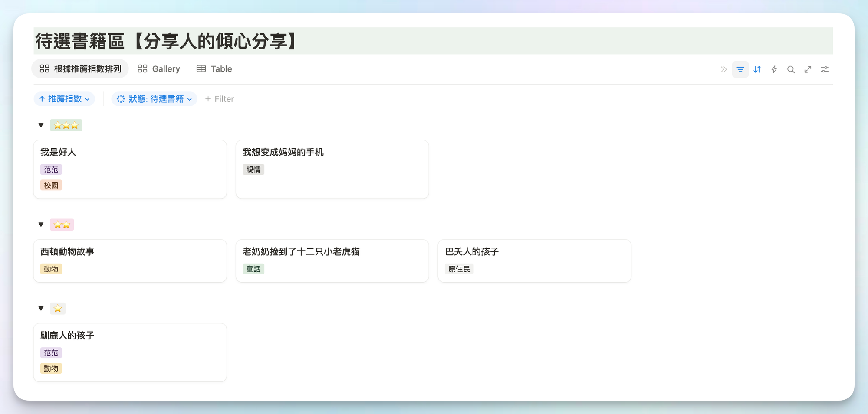This screenshot has height=414, width=868.
Task: Click the filter icon in the toolbar
Action: [740, 69]
